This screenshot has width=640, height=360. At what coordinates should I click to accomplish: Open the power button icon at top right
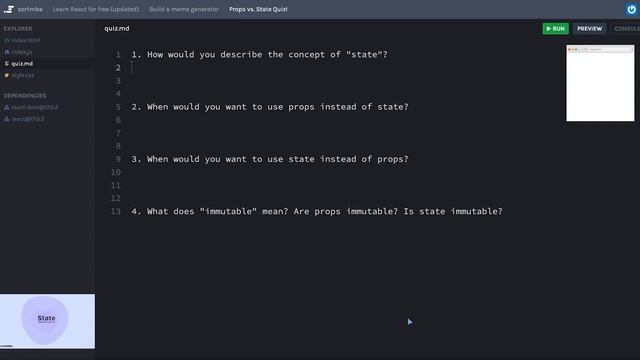(631, 9)
